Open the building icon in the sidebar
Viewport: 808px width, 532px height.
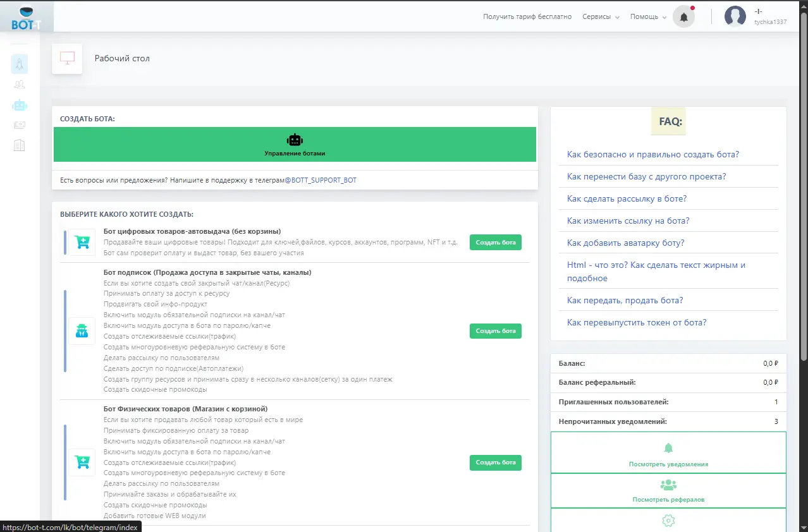click(x=20, y=145)
